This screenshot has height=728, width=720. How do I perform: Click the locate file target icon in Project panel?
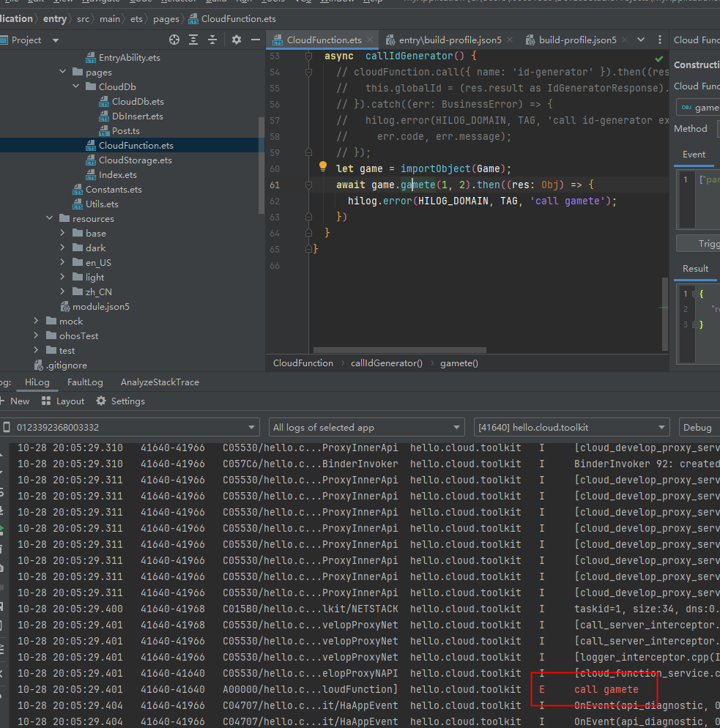click(x=174, y=40)
